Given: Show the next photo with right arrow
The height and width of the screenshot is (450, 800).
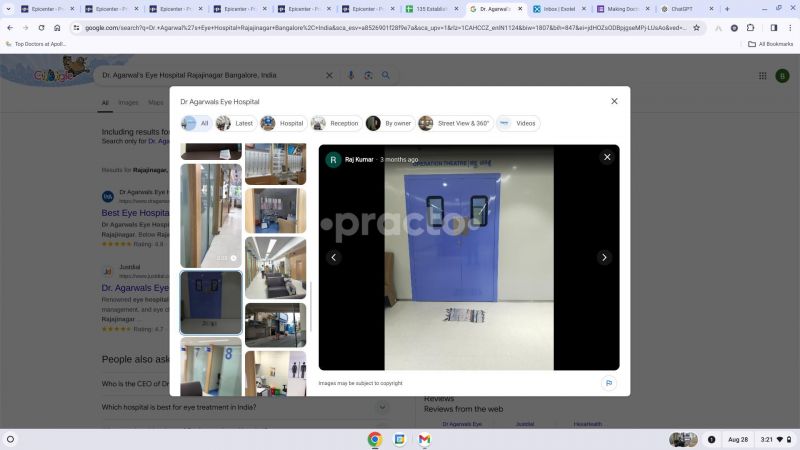Looking at the screenshot, I should pos(604,257).
